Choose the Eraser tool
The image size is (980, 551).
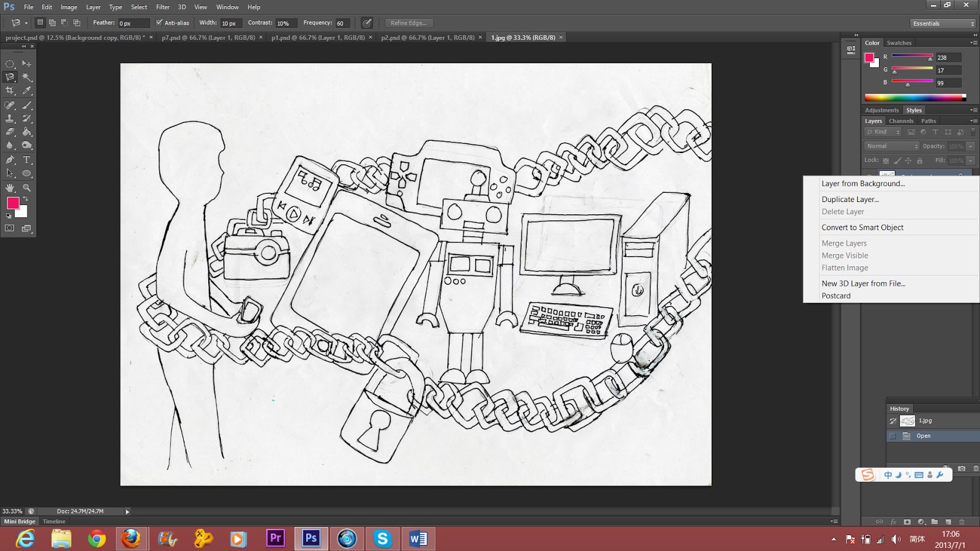pos(10,132)
